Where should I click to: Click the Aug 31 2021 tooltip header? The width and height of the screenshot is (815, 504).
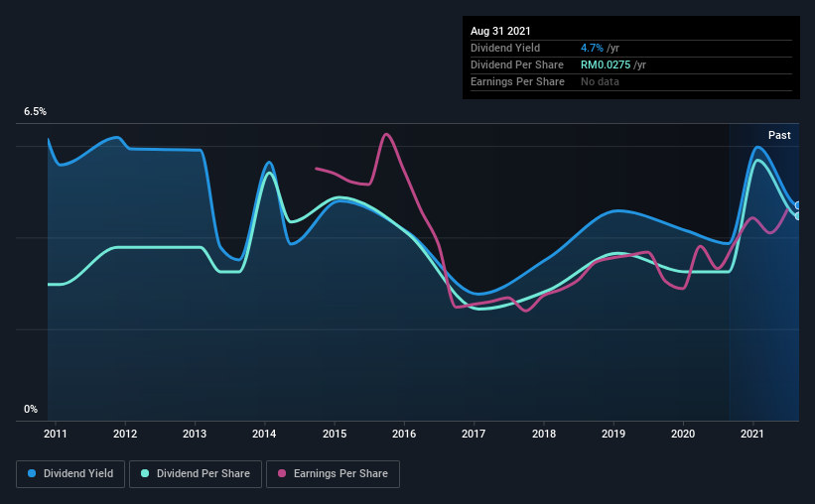500,31
